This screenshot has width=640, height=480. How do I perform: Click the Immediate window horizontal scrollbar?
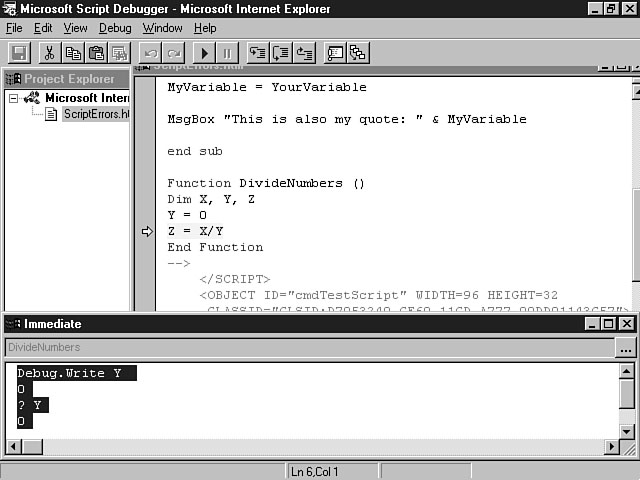pyautogui.click(x=310, y=446)
